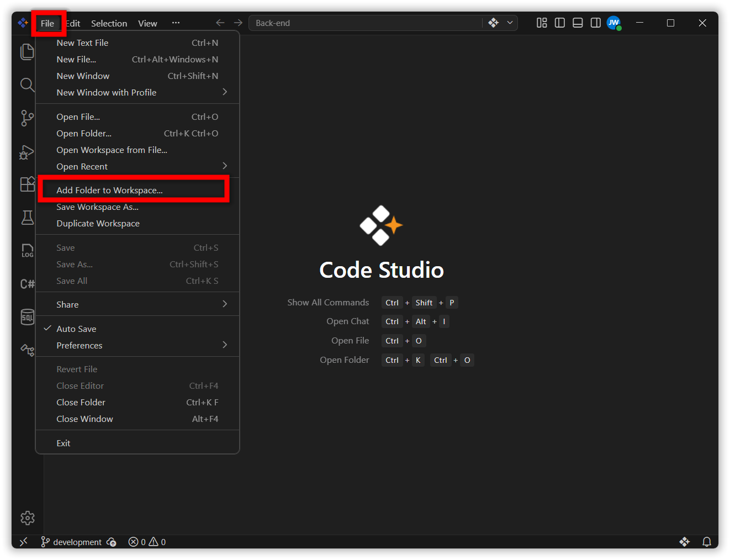Choose Exit from the File menu
The height and width of the screenshot is (560, 730).
pyautogui.click(x=137, y=443)
